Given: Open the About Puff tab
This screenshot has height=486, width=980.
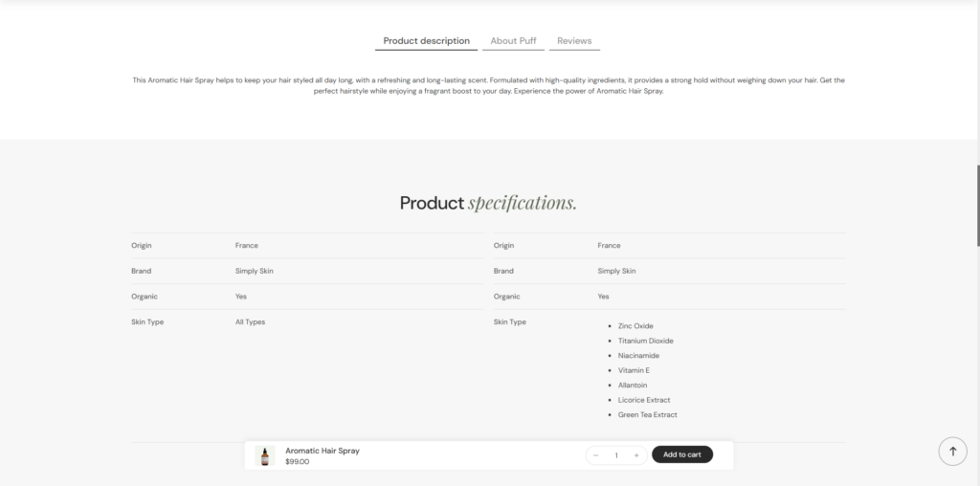Looking at the screenshot, I should tap(513, 41).
